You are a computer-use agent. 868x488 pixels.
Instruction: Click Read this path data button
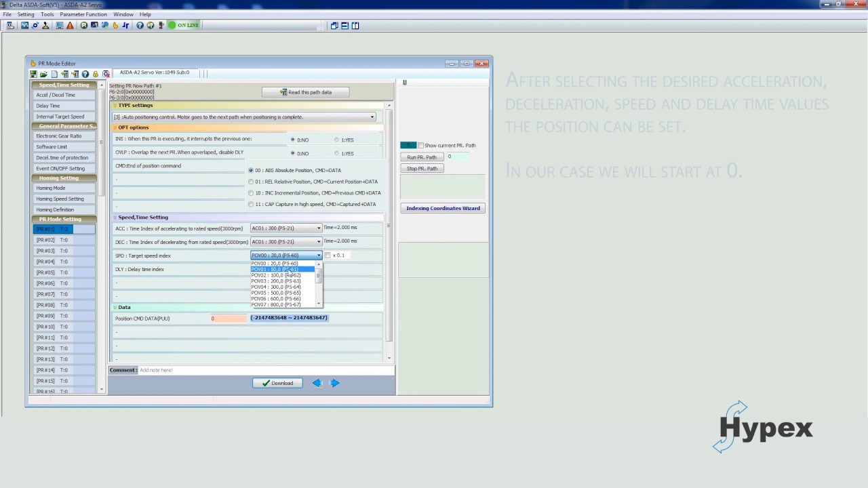tap(306, 92)
